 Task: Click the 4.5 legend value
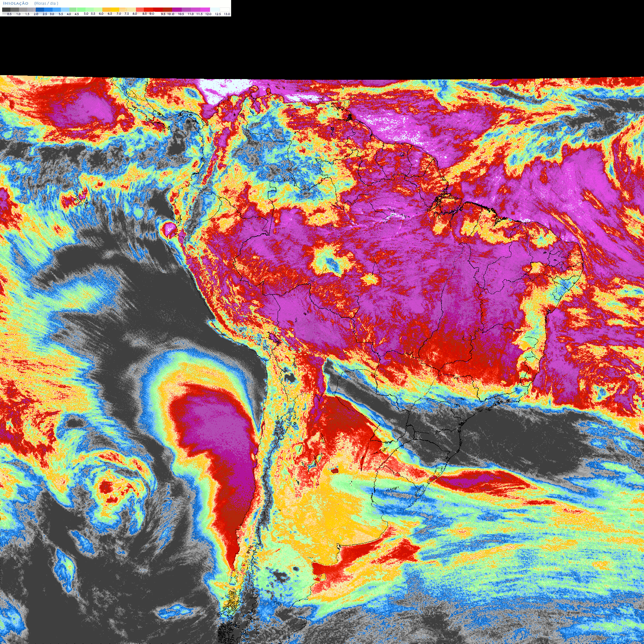(x=77, y=14)
